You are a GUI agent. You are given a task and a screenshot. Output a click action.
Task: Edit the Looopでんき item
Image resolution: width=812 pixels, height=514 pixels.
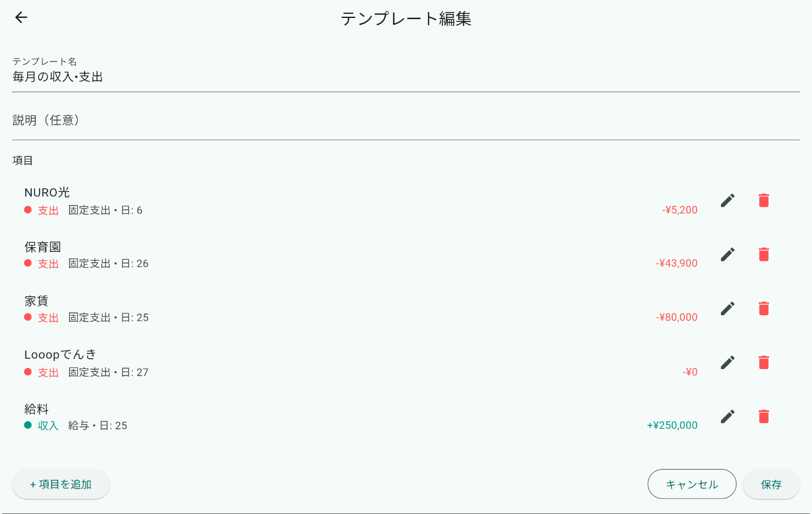point(728,362)
